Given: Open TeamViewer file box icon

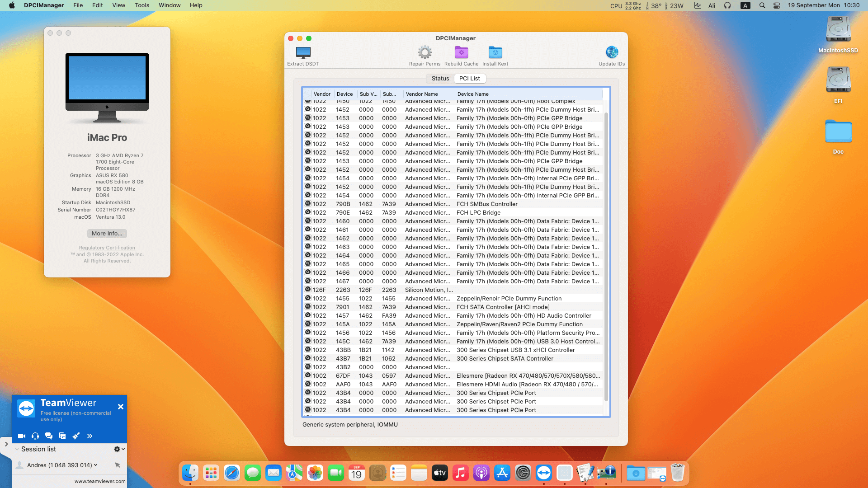Looking at the screenshot, I should pos(62,436).
